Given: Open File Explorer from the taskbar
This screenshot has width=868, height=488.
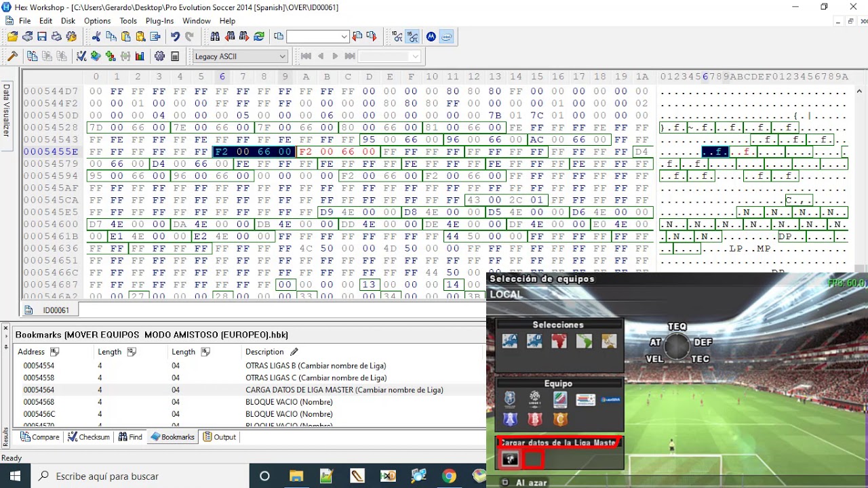Looking at the screenshot, I should click(x=296, y=476).
